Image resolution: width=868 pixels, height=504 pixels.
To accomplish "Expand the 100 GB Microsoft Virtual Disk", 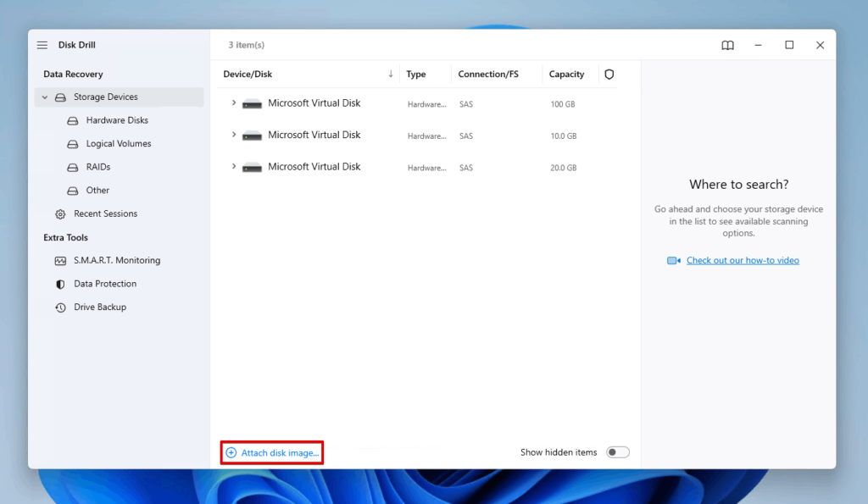I will tap(236, 103).
